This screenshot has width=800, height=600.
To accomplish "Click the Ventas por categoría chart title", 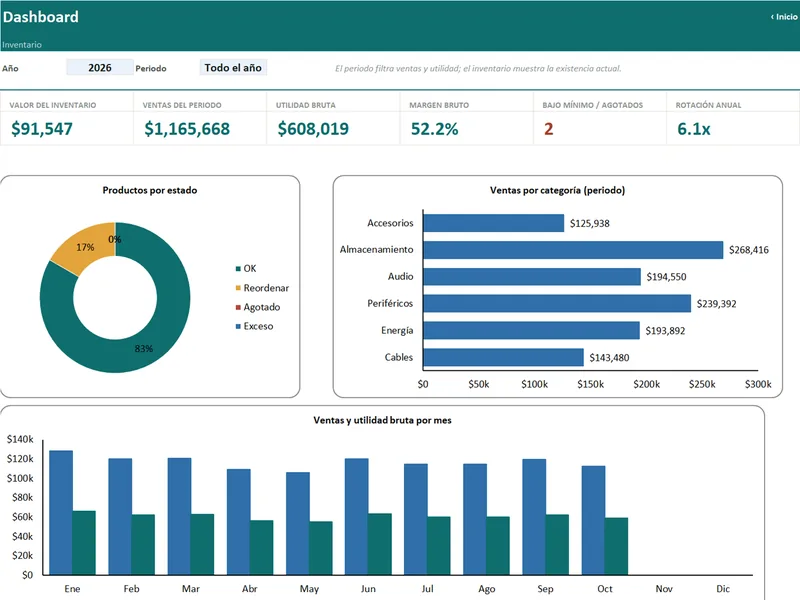I will pos(557,190).
